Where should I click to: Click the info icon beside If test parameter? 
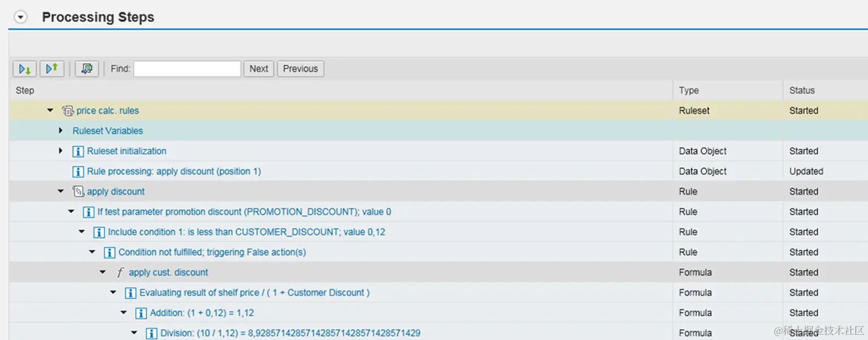(x=89, y=212)
